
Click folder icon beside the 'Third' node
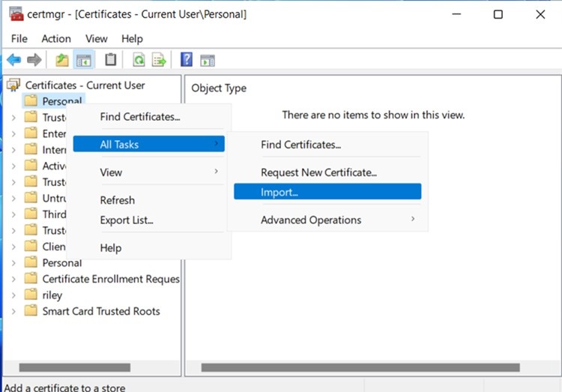[31, 214]
